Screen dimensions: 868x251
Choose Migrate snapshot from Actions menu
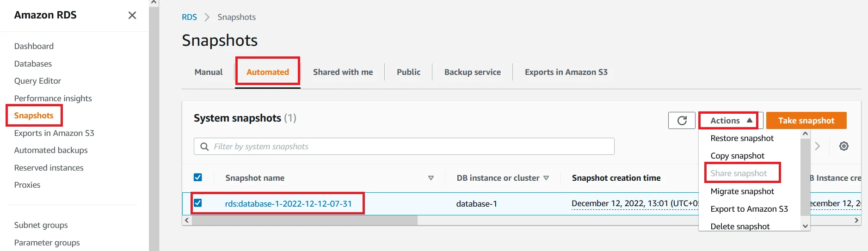coord(742,191)
